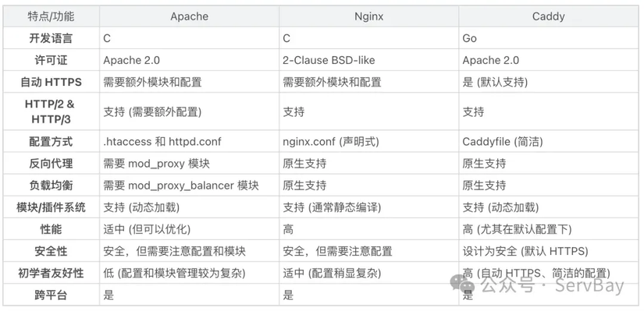
Task: Click the Go cell under Caddy
Action: click(548, 38)
